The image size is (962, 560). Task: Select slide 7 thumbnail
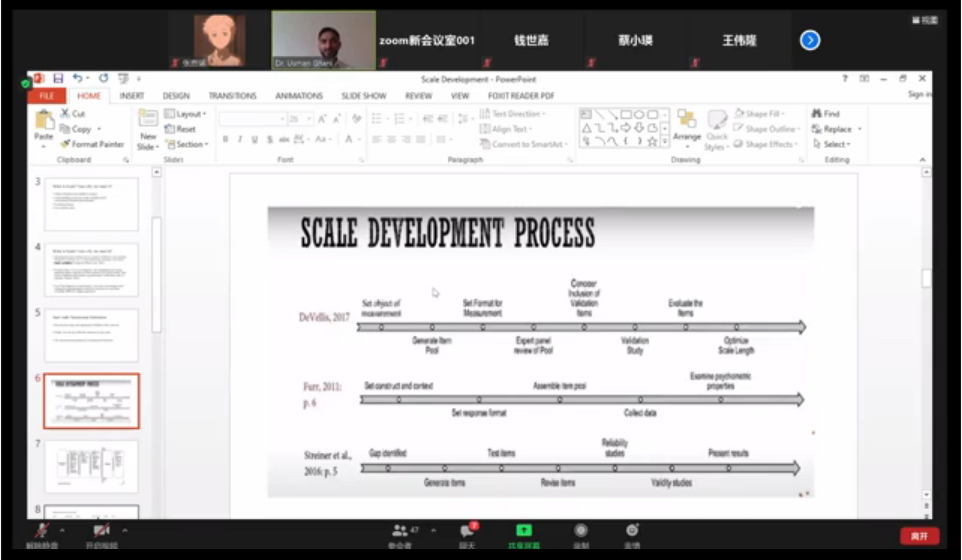pyautogui.click(x=91, y=466)
